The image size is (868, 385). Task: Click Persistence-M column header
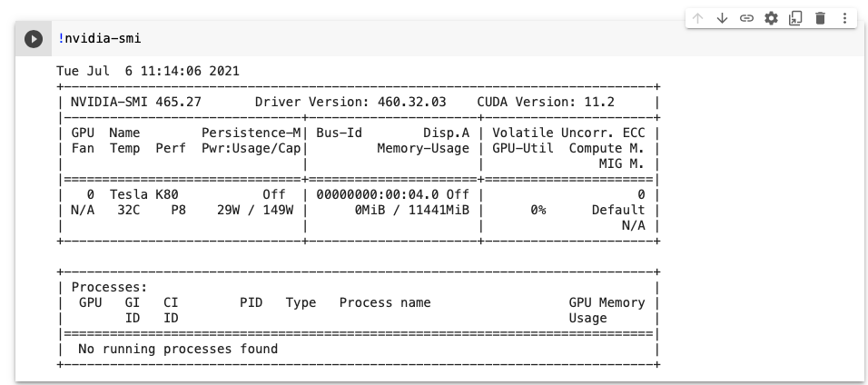[x=252, y=133]
